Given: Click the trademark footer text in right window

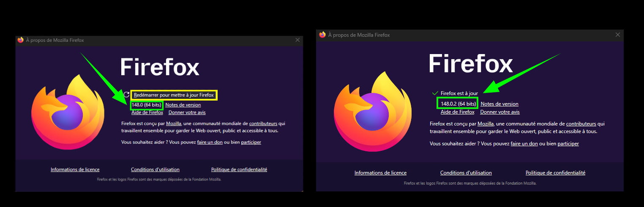Looking at the screenshot, I should 470,183.
